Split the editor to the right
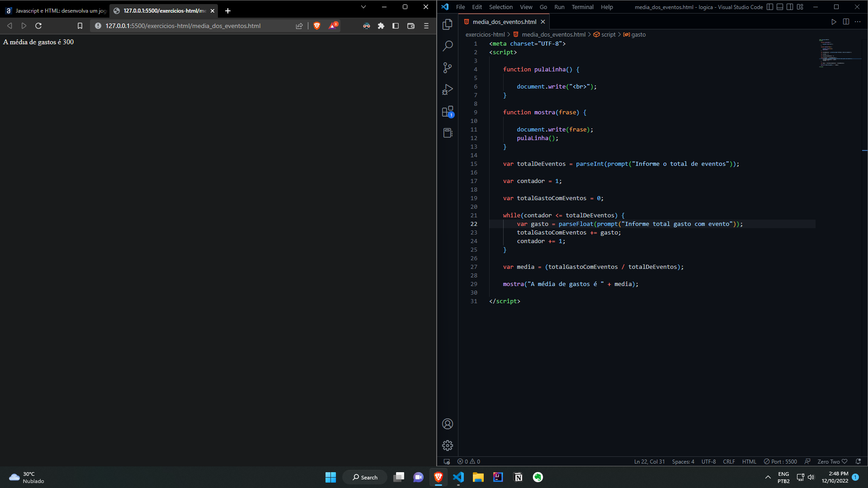 pos(846,22)
